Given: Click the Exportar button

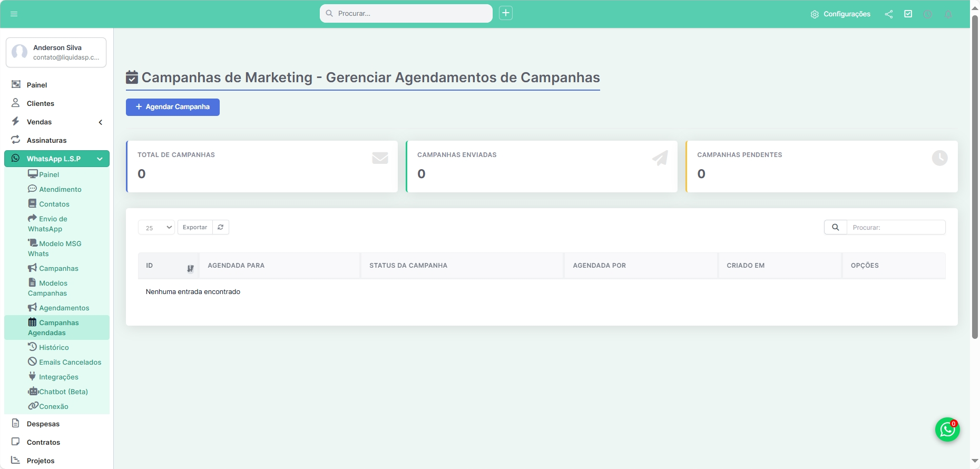Looking at the screenshot, I should coord(195,227).
